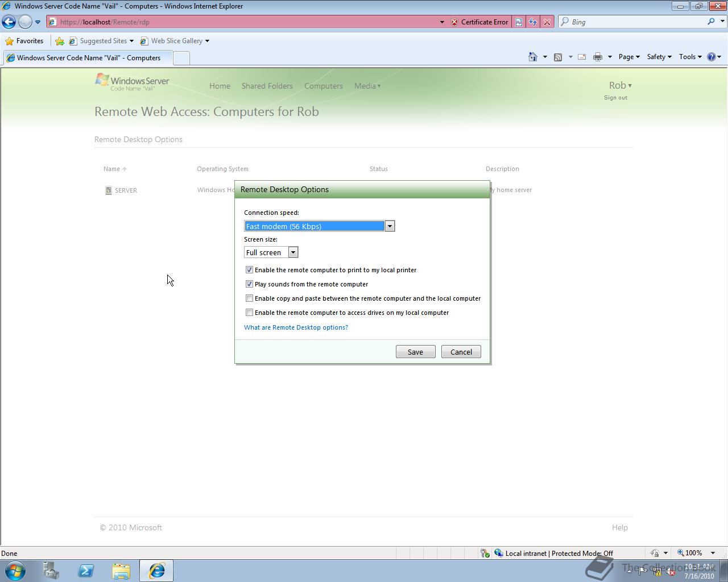The height and width of the screenshot is (582, 728).
Task: Open the Safety menu
Action: 659,57
